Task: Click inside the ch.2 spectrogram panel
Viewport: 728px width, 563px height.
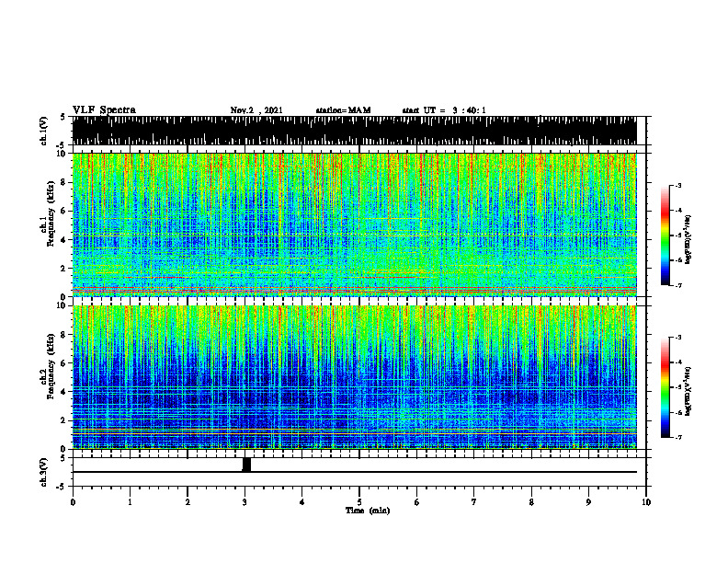Action: 354,377
